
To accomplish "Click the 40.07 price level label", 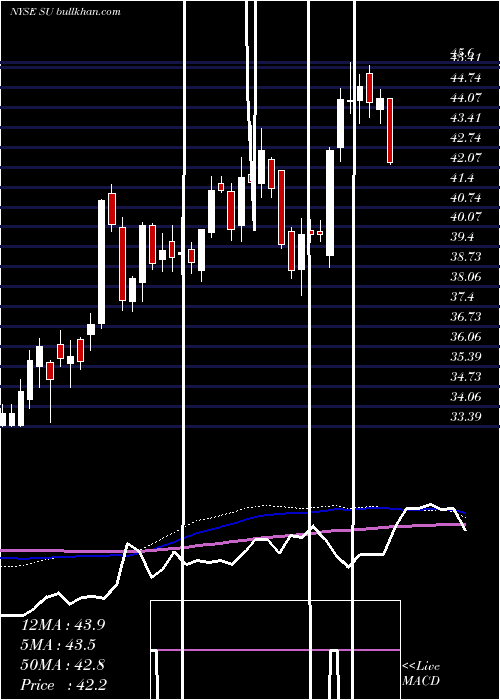I will click(x=466, y=217).
